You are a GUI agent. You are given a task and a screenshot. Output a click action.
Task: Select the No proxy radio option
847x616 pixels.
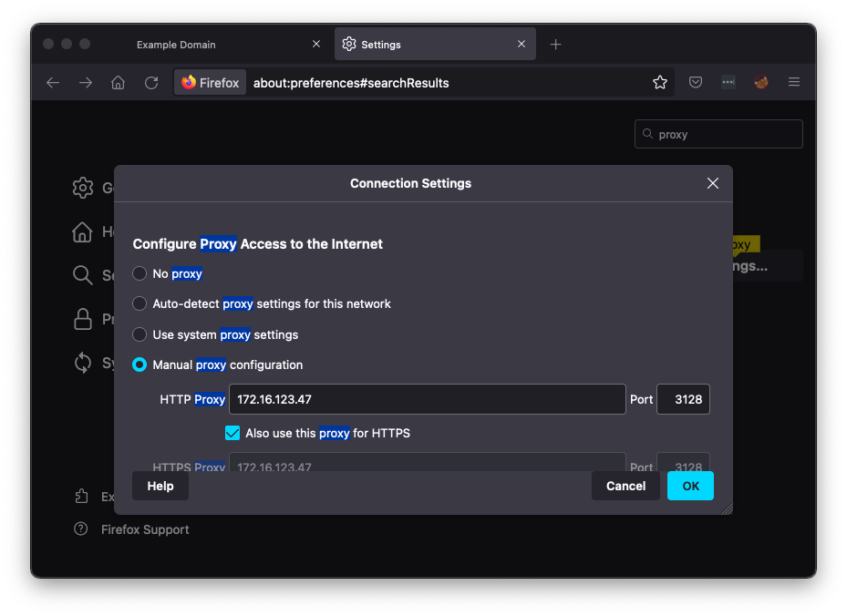tap(139, 273)
